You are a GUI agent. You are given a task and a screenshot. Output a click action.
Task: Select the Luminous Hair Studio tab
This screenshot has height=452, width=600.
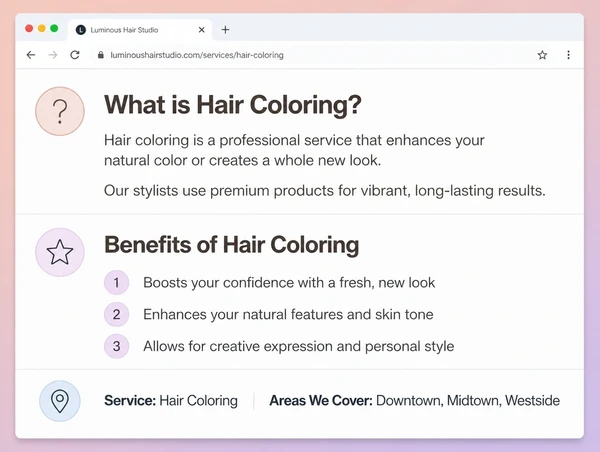click(x=140, y=30)
